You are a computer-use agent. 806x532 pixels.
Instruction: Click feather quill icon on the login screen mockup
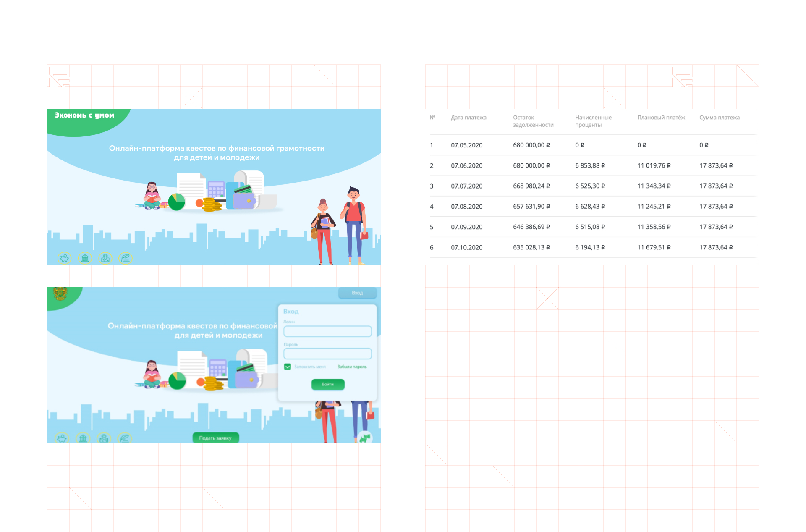[125, 438]
